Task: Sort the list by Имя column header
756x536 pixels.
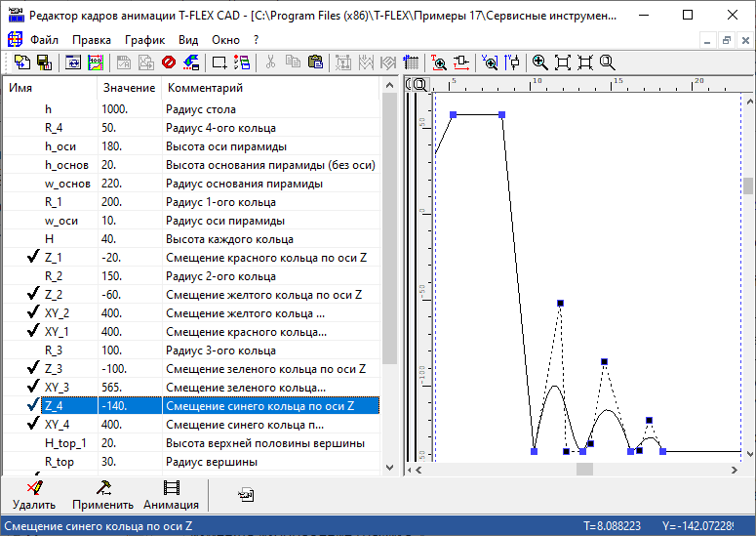Action: [x=49, y=88]
